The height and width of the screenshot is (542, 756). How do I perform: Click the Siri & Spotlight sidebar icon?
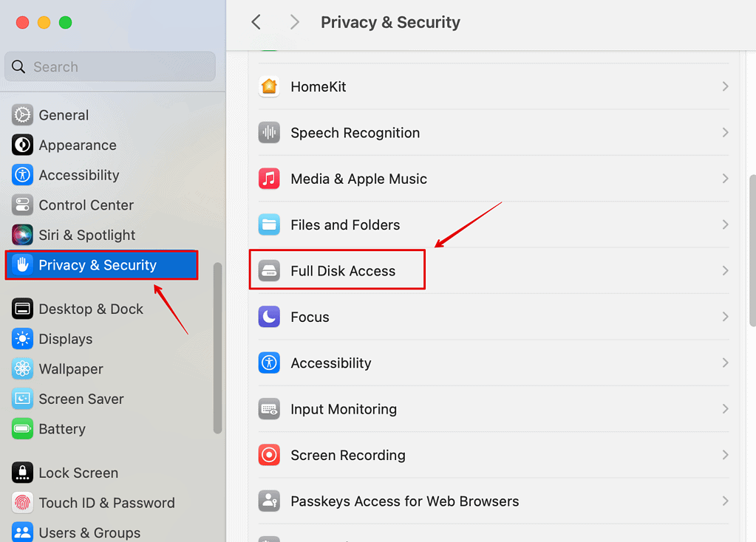23,235
